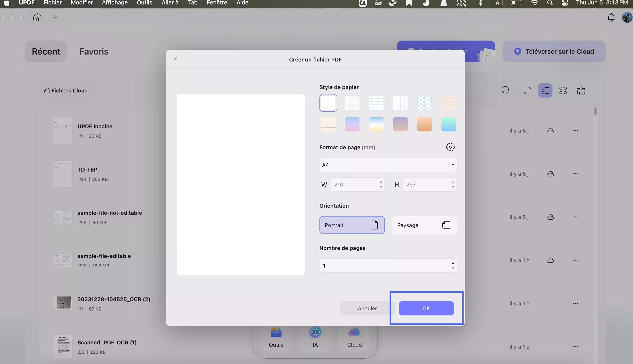Open the A4 page format dropdown
633x364 pixels.
pyautogui.click(x=388, y=165)
